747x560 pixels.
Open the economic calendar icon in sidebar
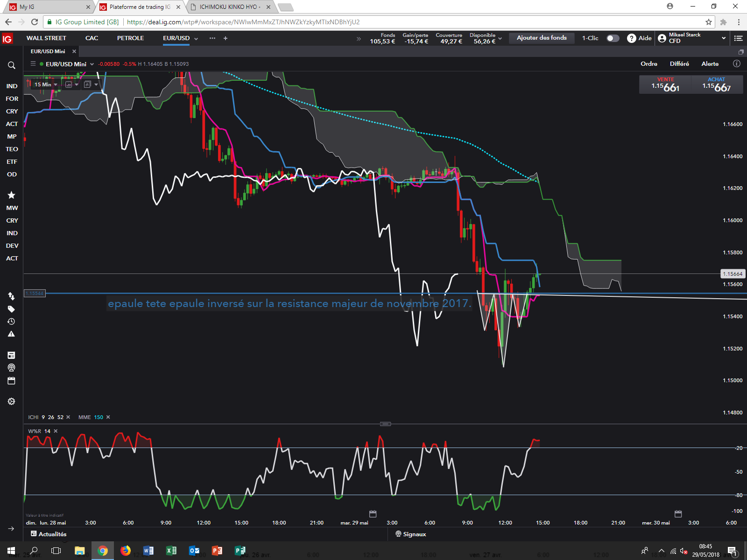12,380
